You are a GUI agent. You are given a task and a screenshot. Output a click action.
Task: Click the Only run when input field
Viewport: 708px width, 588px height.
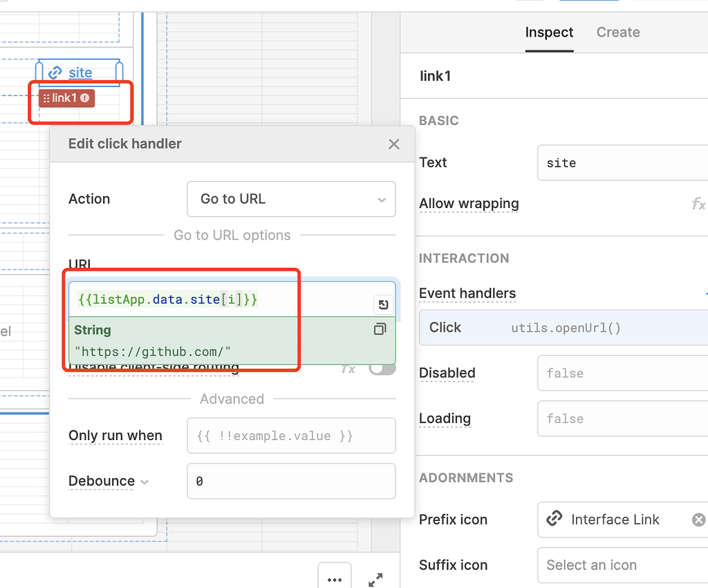(x=291, y=435)
